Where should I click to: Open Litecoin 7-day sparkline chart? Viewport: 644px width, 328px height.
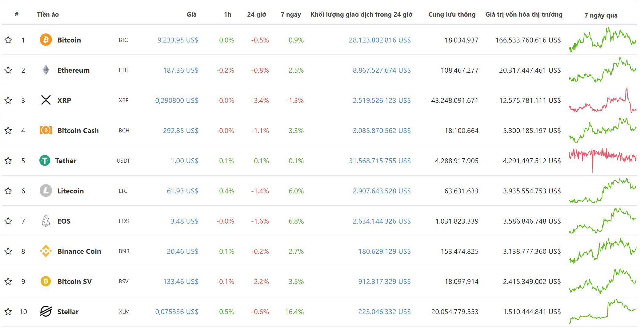pos(603,191)
